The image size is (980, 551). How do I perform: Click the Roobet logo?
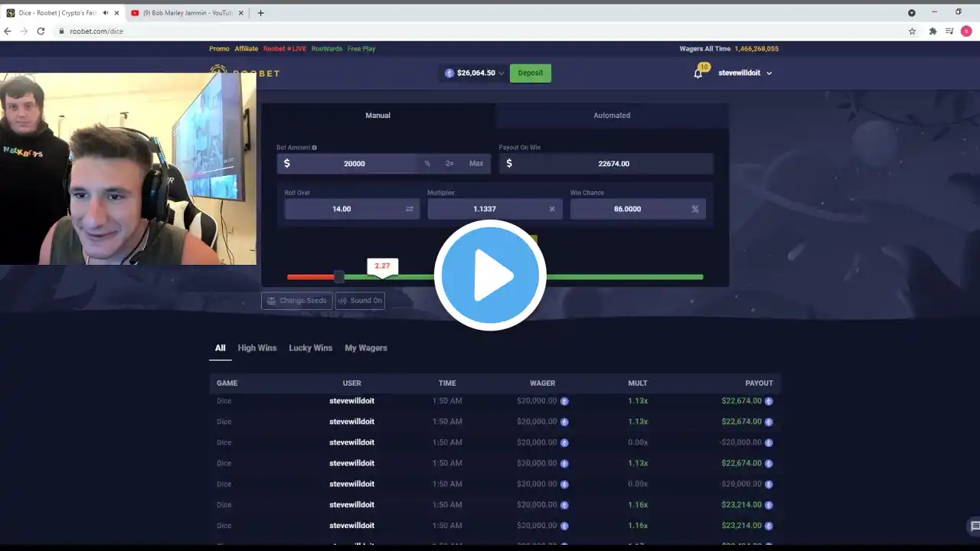point(245,73)
